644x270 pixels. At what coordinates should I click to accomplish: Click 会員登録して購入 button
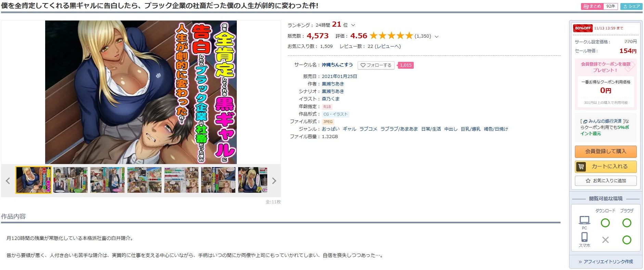pyautogui.click(x=606, y=151)
